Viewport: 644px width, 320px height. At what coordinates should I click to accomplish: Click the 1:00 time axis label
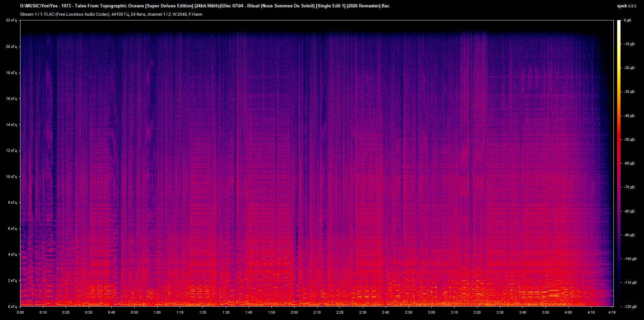point(157,312)
